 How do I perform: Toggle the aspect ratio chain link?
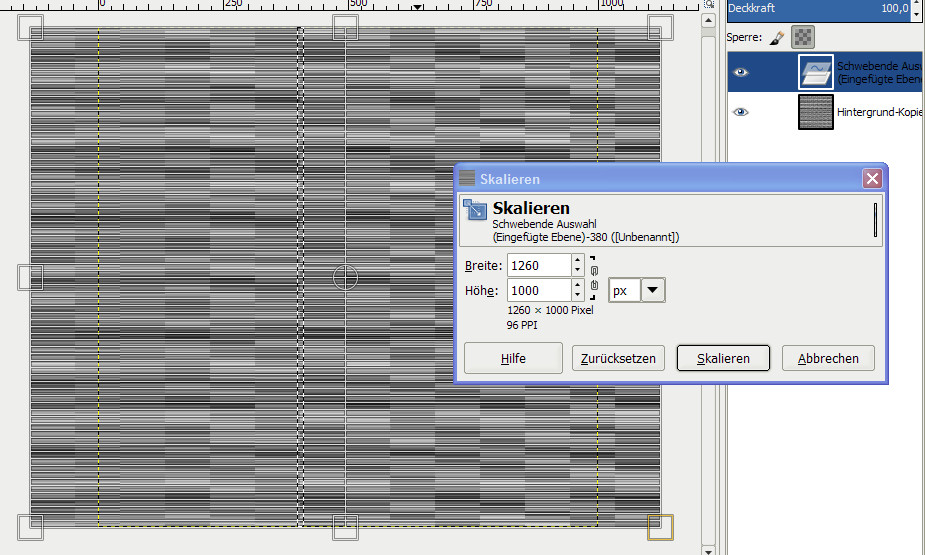pyautogui.click(x=594, y=278)
